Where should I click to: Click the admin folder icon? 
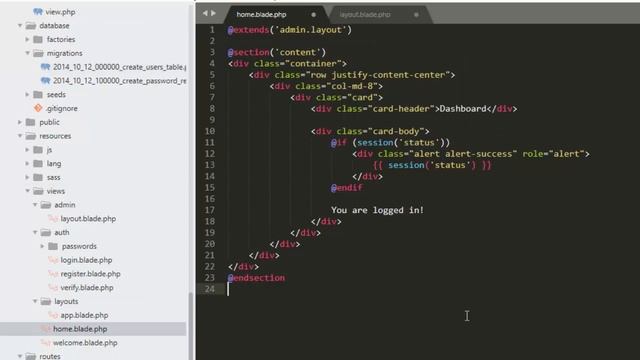coord(46,205)
